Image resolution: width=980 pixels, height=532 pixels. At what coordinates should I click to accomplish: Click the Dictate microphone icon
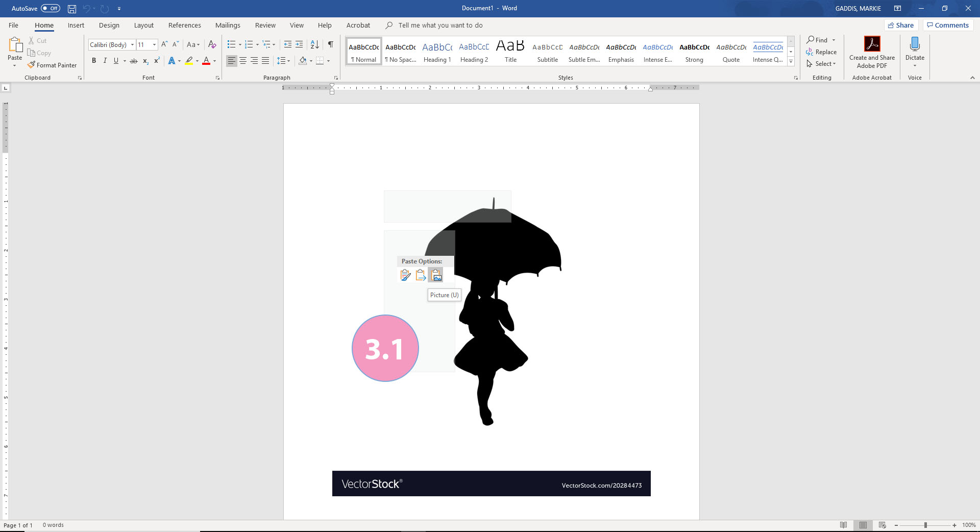(x=915, y=44)
